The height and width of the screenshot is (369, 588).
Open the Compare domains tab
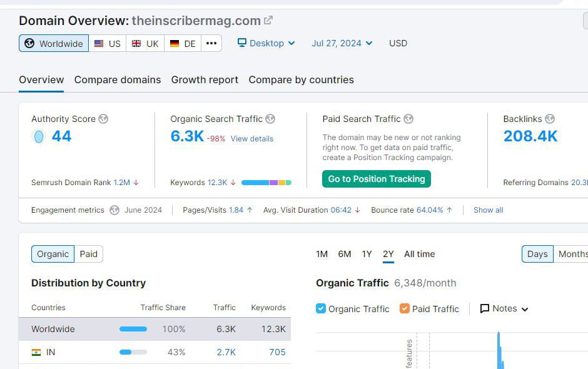point(118,80)
